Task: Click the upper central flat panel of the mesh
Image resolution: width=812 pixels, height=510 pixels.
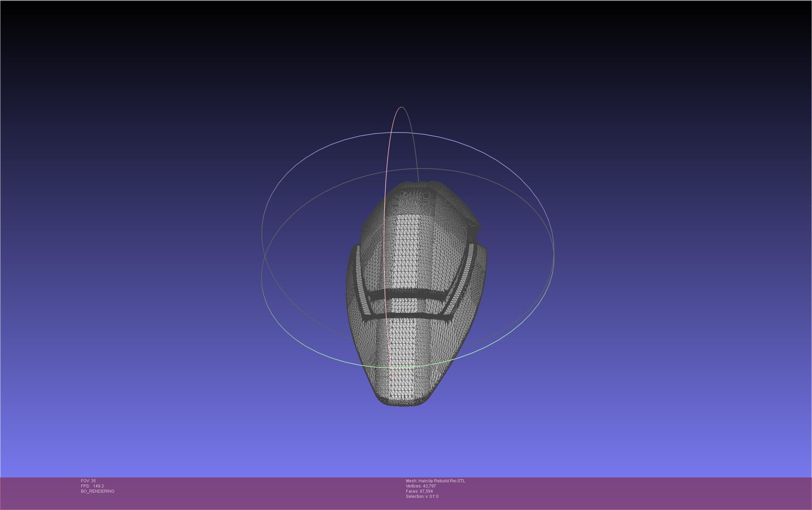Action: pyautogui.click(x=407, y=249)
